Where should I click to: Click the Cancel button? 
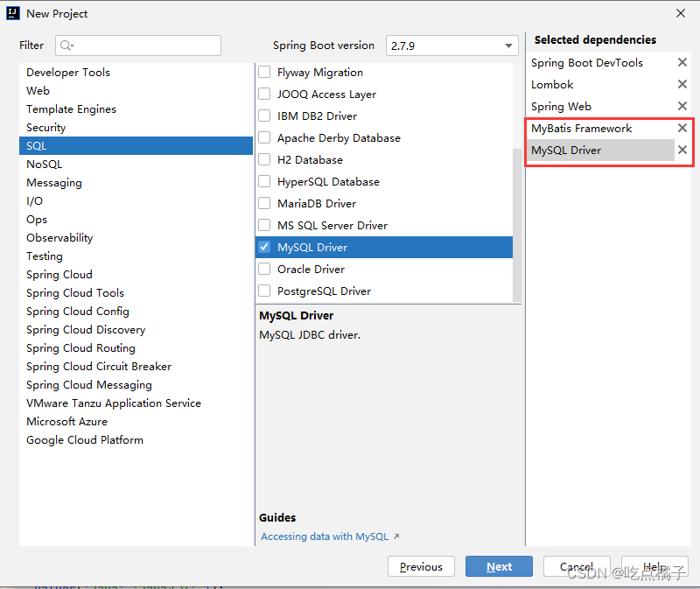[x=577, y=566]
